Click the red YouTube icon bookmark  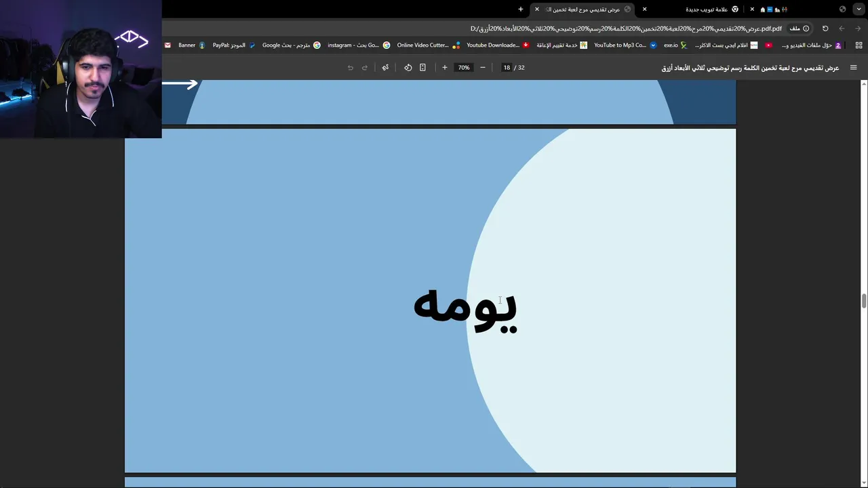768,45
